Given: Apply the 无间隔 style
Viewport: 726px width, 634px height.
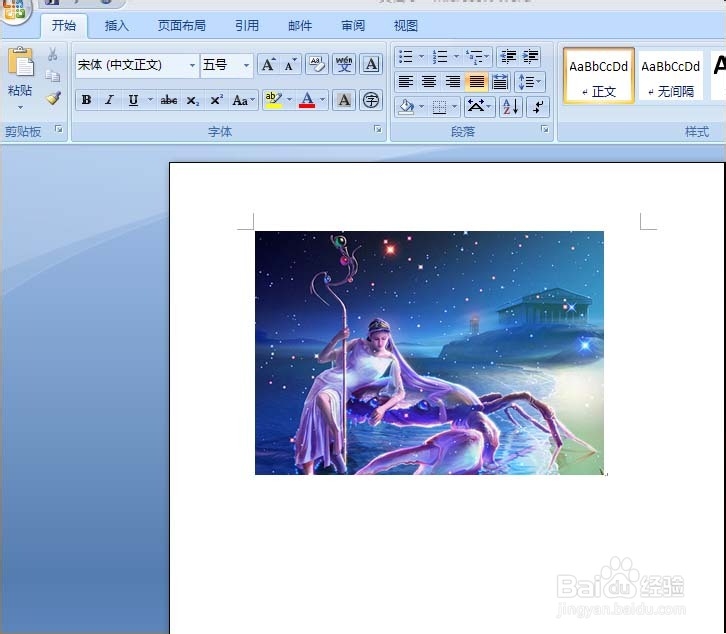Looking at the screenshot, I should 670,75.
